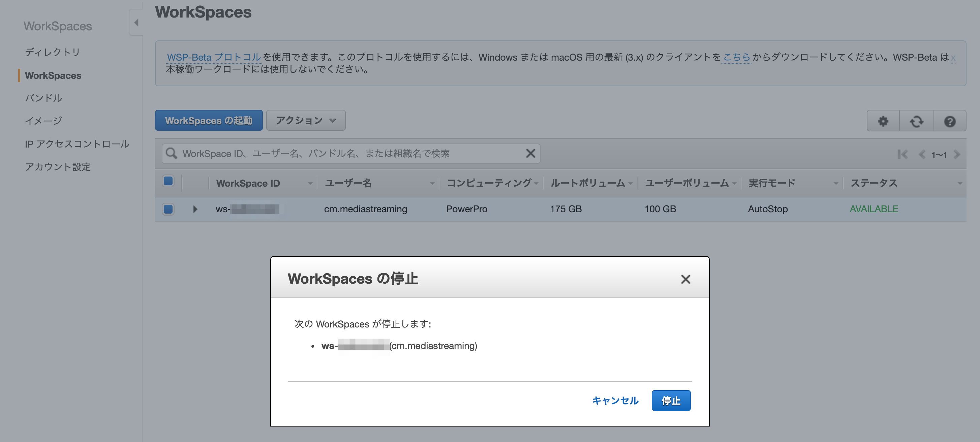Click the search magnifier icon
The height and width of the screenshot is (442, 980).
click(x=172, y=153)
